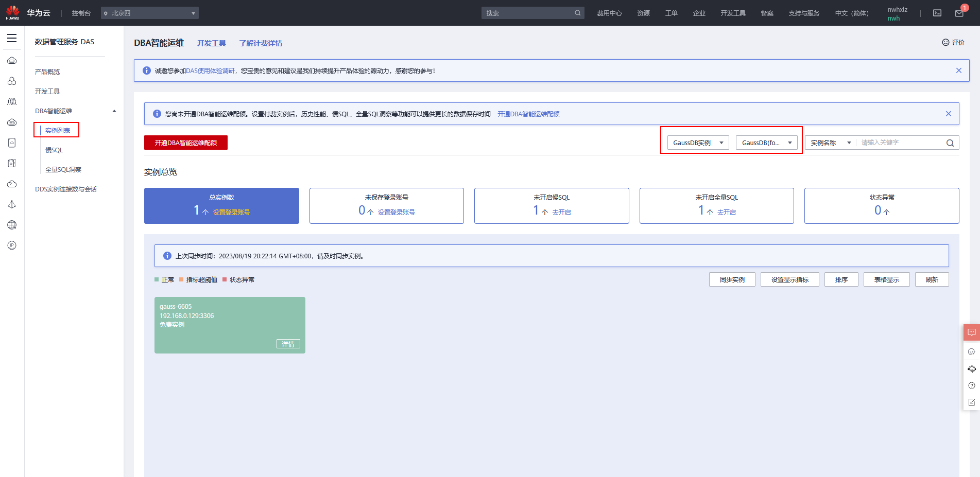Image resolution: width=980 pixels, height=477 pixels.
Task: Open DDS实例连接数与会话 in the sidebar
Action: [66, 189]
